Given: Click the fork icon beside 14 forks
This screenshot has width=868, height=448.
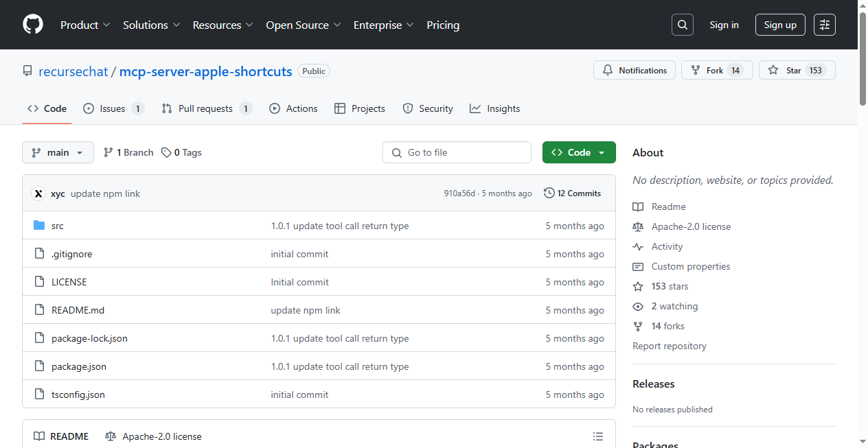Looking at the screenshot, I should click(638, 326).
